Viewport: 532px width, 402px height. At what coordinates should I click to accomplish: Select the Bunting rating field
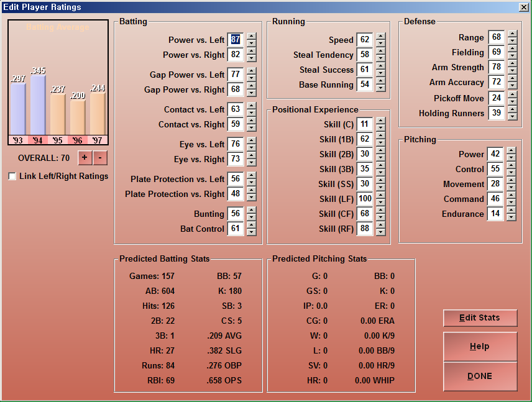(235, 214)
